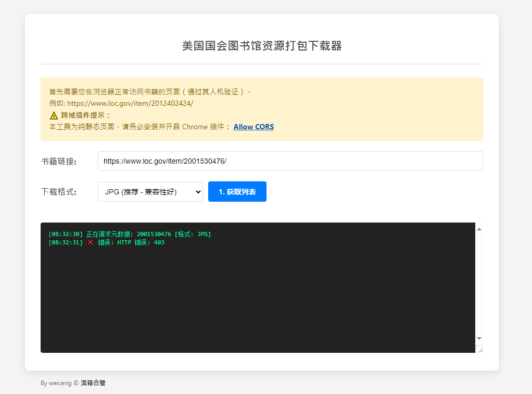The height and width of the screenshot is (394, 532).
Task: Click the yellow warning triangle icon
Action: (54, 116)
